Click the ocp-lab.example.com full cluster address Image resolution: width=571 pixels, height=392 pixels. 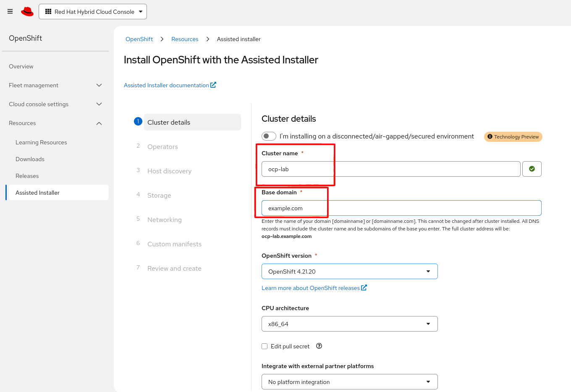point(286,236)
